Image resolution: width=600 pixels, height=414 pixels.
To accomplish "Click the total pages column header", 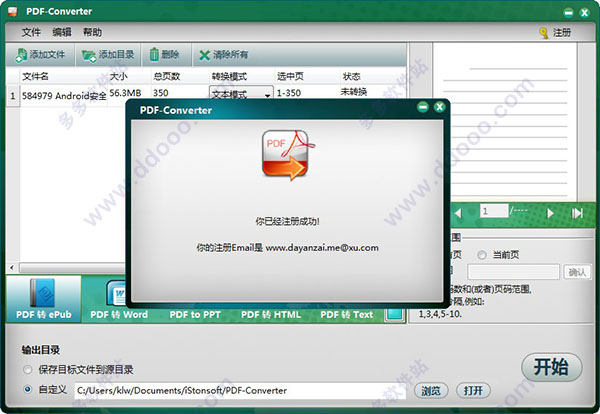I will click(x=166, y=77).
